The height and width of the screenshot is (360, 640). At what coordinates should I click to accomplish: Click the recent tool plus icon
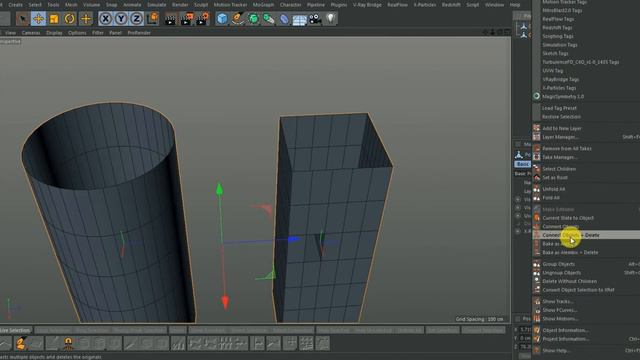(86, 19)
